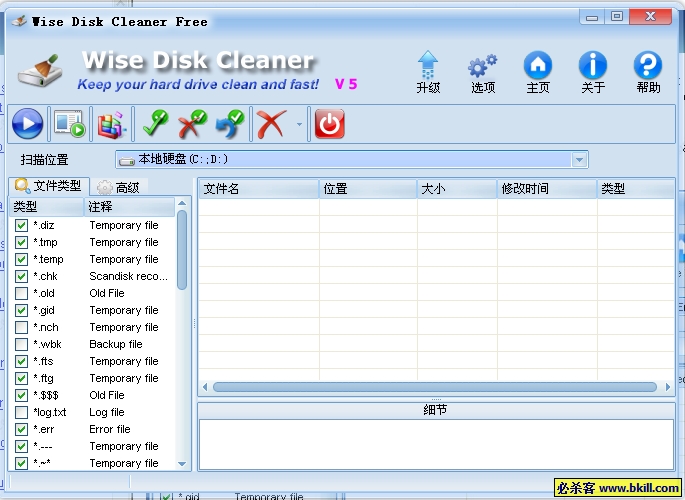The width and height of the screenshot is (685, 500).
Task: Click the green checkmark select-all icon
Action: coord(156,124)
